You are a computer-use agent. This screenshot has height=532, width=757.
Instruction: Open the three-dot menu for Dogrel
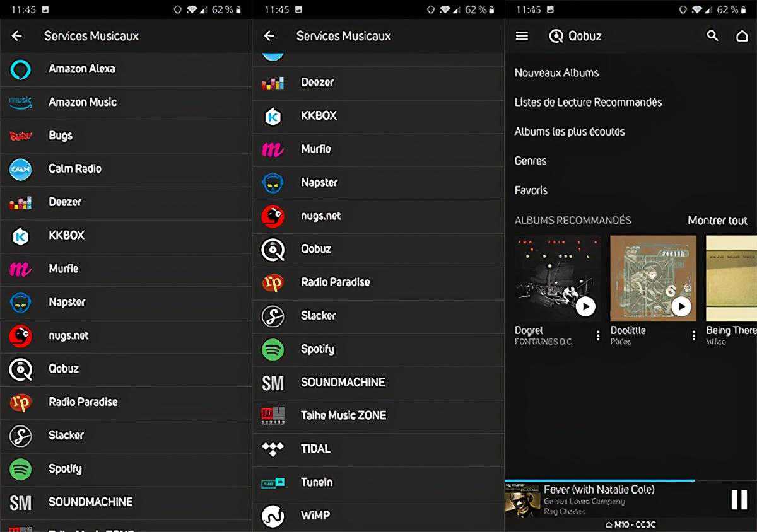tap(598, 336)
